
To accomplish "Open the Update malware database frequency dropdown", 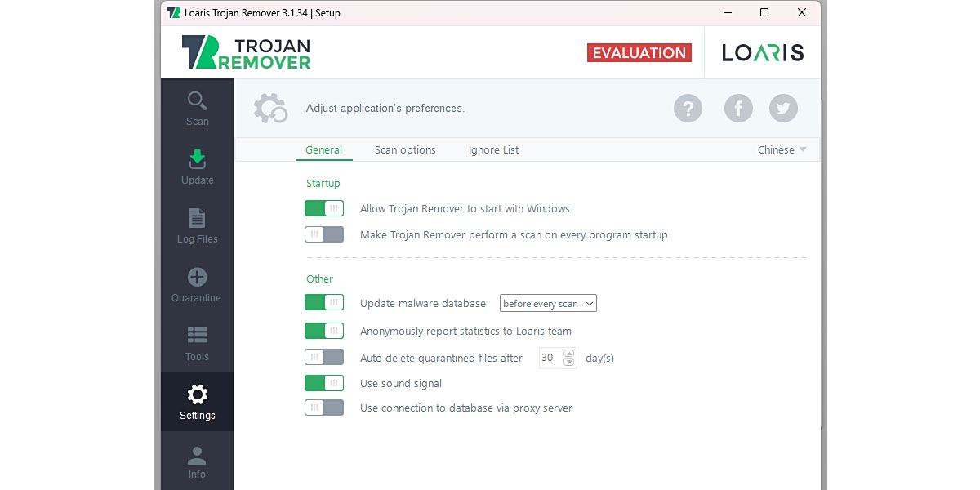I will [x=548, y=303].
